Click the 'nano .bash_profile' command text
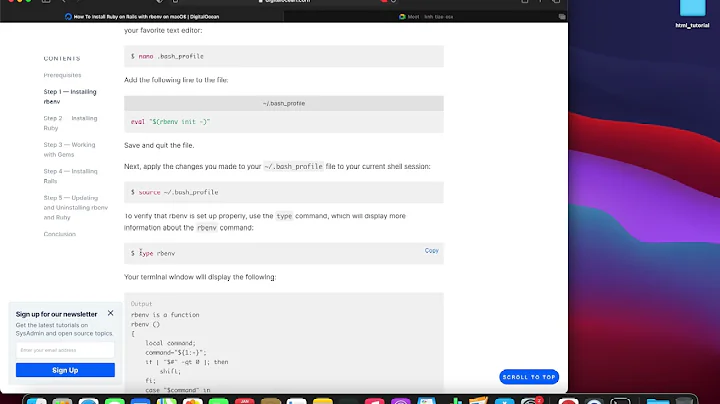This screenshot has width=720, height=404. coord(171,56)
